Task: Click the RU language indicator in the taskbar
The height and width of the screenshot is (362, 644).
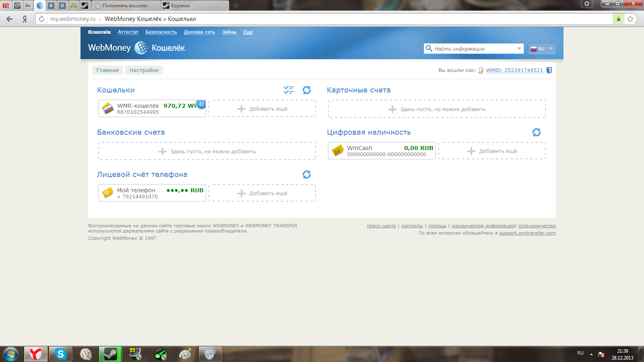Action: (580, 353)
